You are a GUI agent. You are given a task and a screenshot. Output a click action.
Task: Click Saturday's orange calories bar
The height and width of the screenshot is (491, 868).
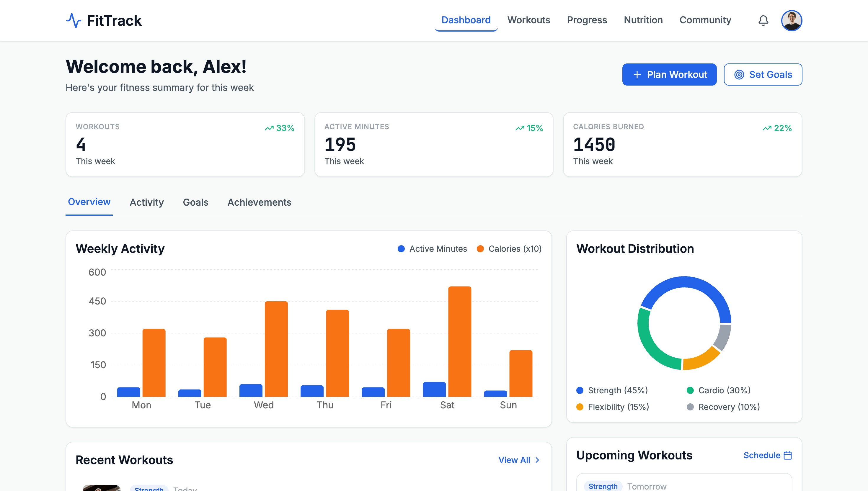459,341
